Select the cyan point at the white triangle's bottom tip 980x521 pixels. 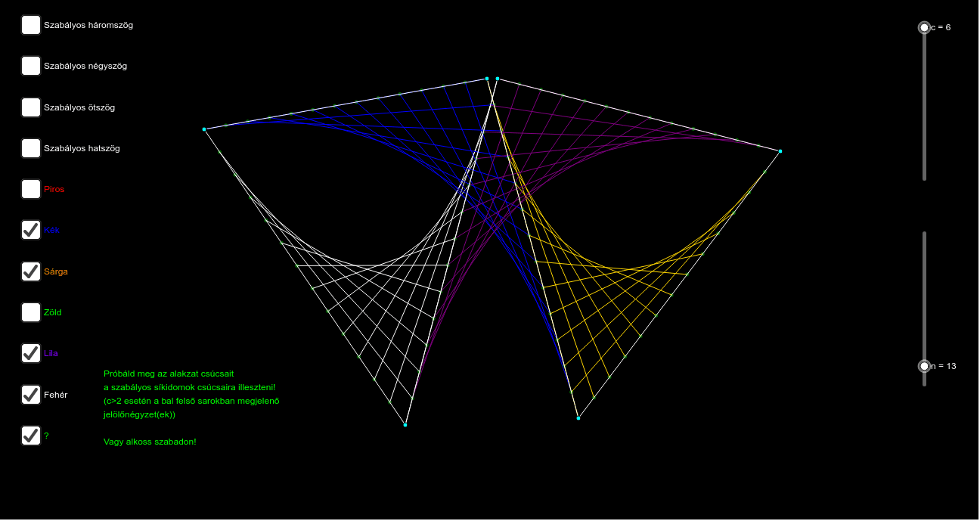[x=405, y=425]
